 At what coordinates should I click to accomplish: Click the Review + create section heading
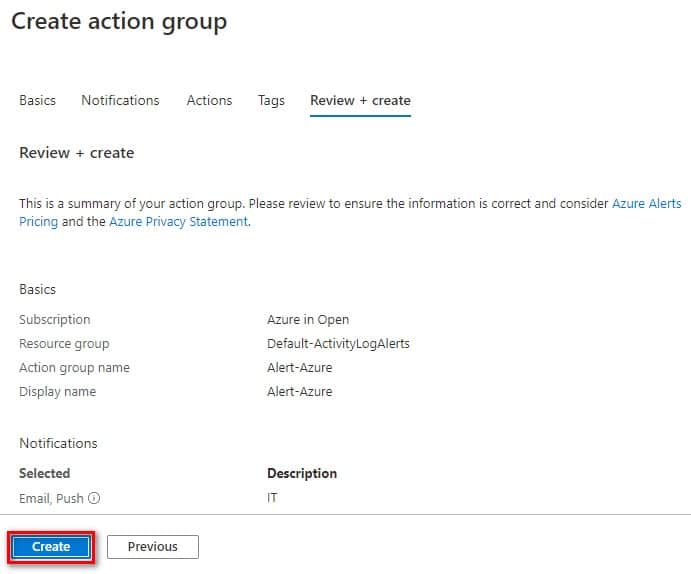(x=76, y=153)
